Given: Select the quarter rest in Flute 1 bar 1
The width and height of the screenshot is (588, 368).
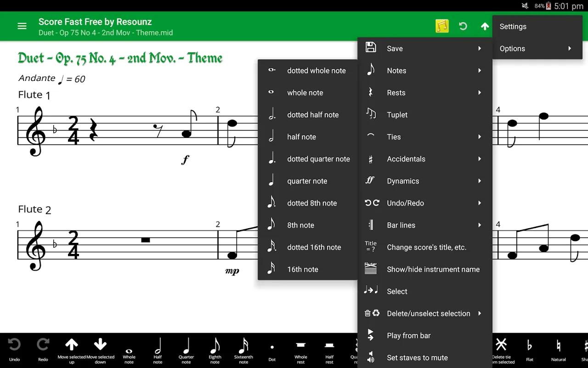Looking at the screenshot, I should pyautogui.click(x=93, y=130).
